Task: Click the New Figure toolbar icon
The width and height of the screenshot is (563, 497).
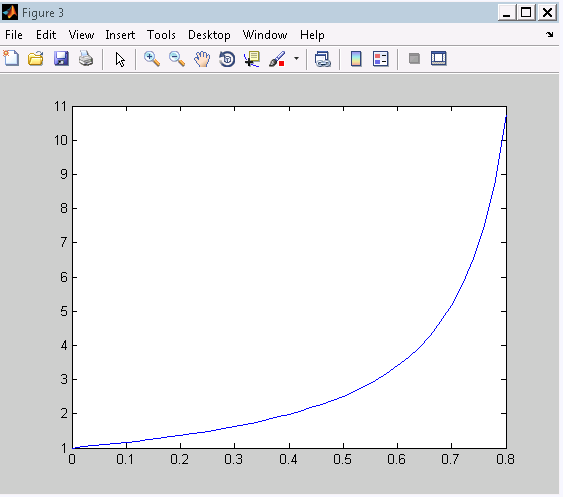Action: click(x=11, y=59)
